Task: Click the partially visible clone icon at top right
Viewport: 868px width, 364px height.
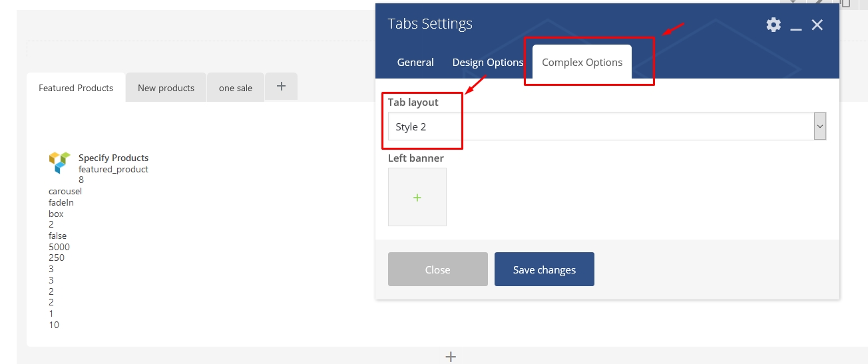Action: (x=845, y=3)
